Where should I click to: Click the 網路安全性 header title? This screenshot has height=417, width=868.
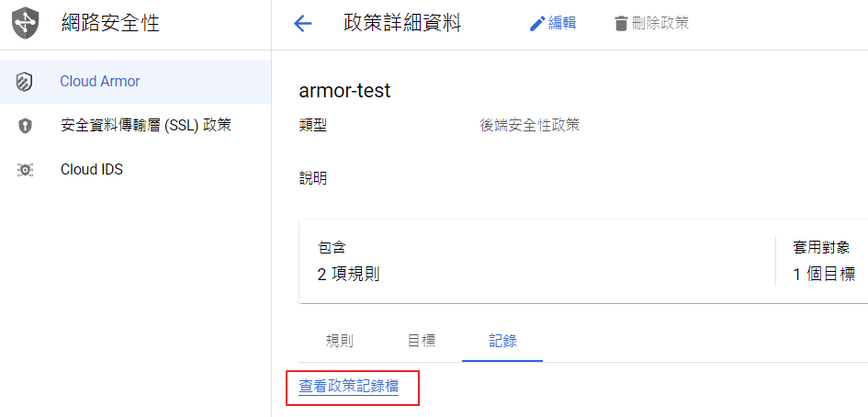coord(110,24)
